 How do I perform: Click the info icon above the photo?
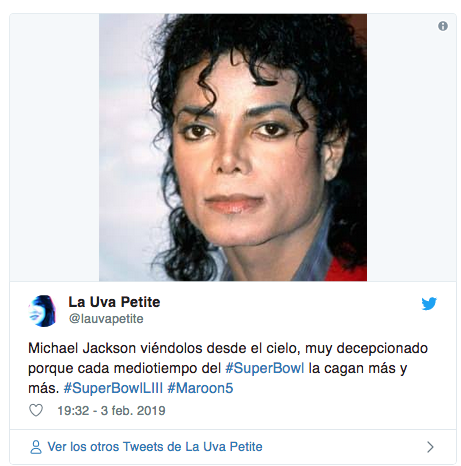[443, 26]
